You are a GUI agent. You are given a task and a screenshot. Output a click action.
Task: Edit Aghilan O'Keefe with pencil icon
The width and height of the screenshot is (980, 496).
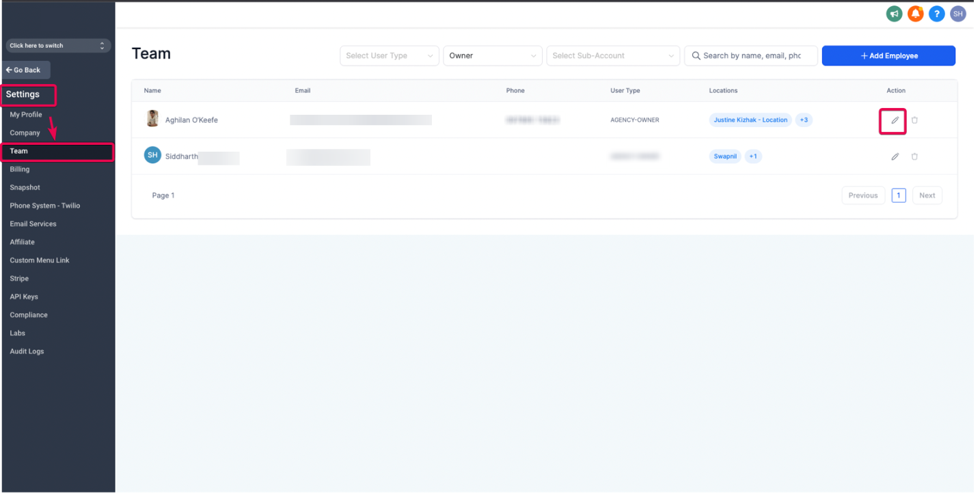pyautogui.click(x=895, y=120)
